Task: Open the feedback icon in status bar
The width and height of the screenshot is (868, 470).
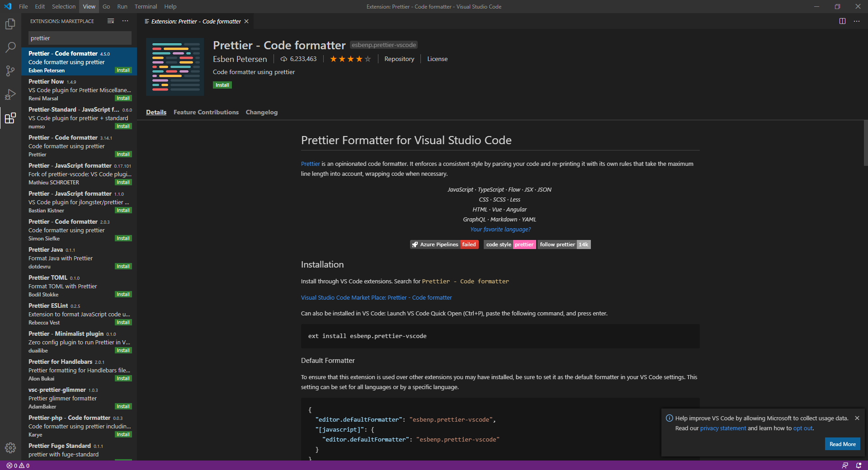Action: (x=845, y=465)
